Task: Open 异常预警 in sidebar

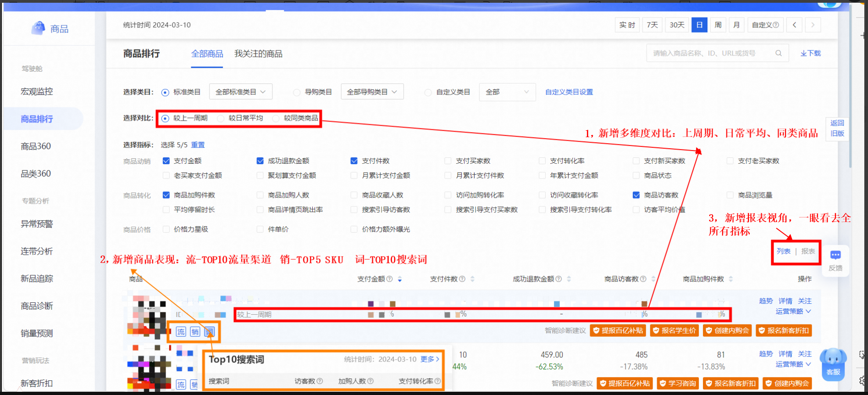Action: 37,224
